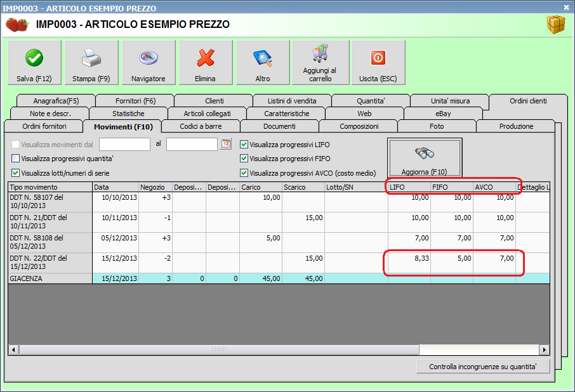Click the Elimina red X button
Viewport: 575px width, 392px height.
tap(206, 63)
